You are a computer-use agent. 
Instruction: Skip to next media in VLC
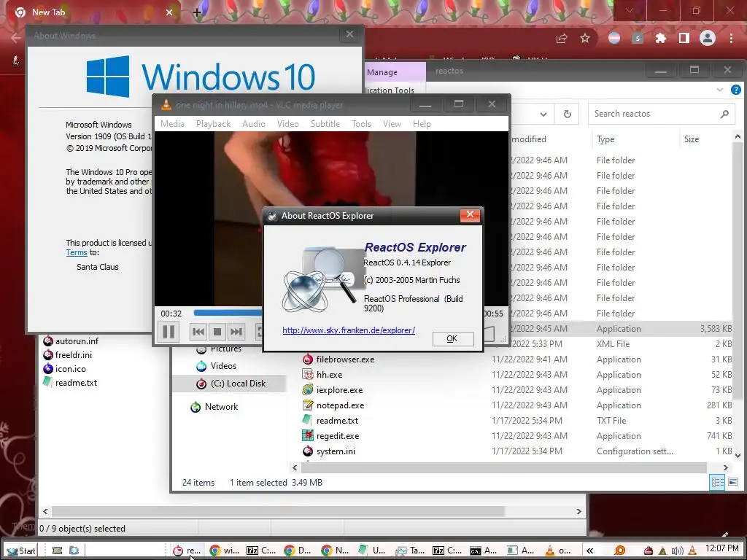tap(236, 332)
